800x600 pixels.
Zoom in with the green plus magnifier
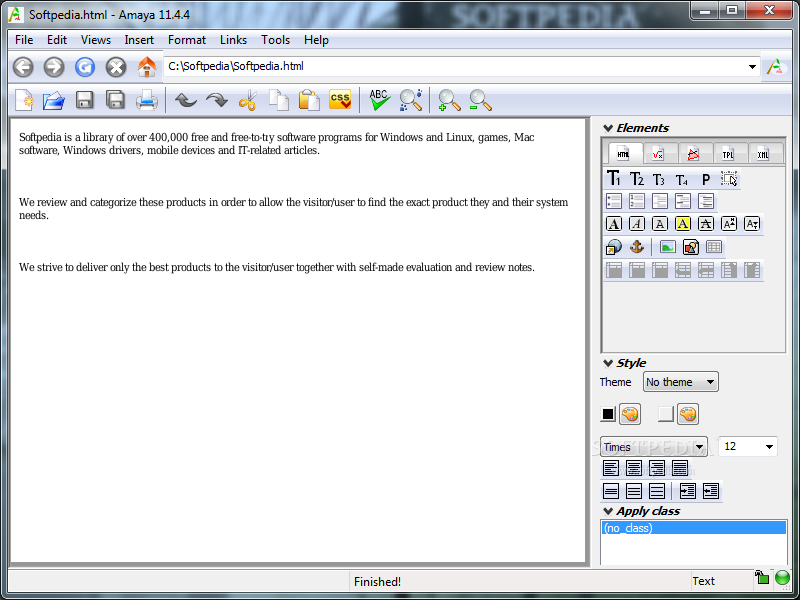(449, 100)
